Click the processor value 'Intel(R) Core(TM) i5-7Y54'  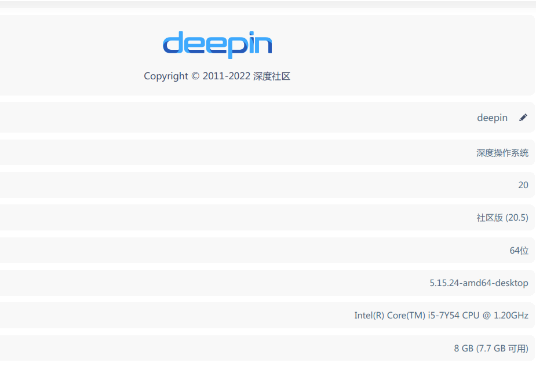click(407, 315)
